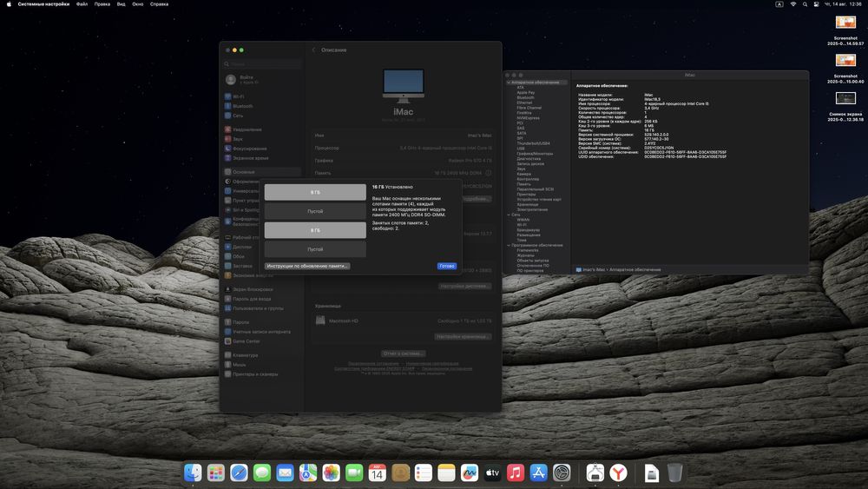Select Bluetooth in System Settings sidebar
The height and width of the screenshot is (489, 868).
(262, 106)
